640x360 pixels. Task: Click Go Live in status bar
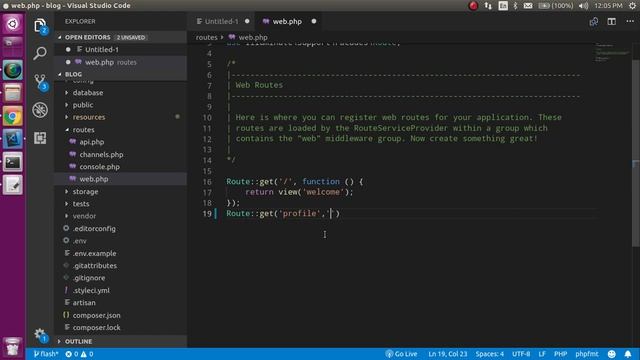pyautogui.click(x=402, y=354)
